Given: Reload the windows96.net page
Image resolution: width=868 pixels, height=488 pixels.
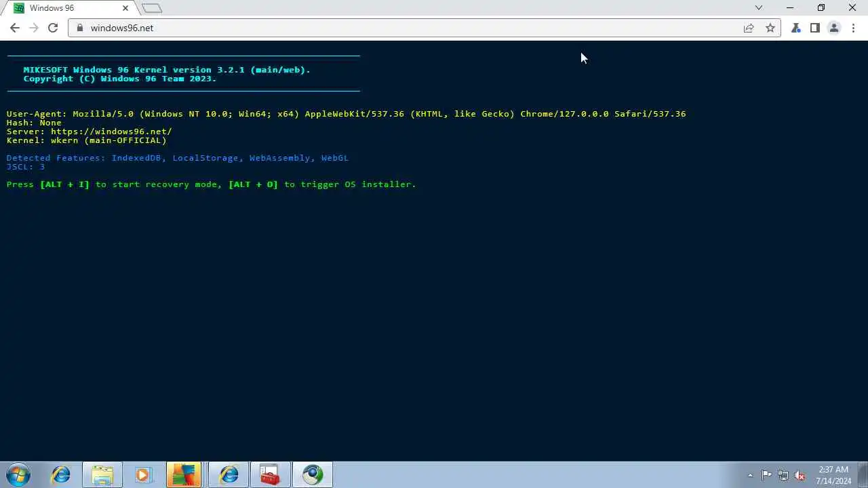Looking at the screenshot, I should (53, 28).
